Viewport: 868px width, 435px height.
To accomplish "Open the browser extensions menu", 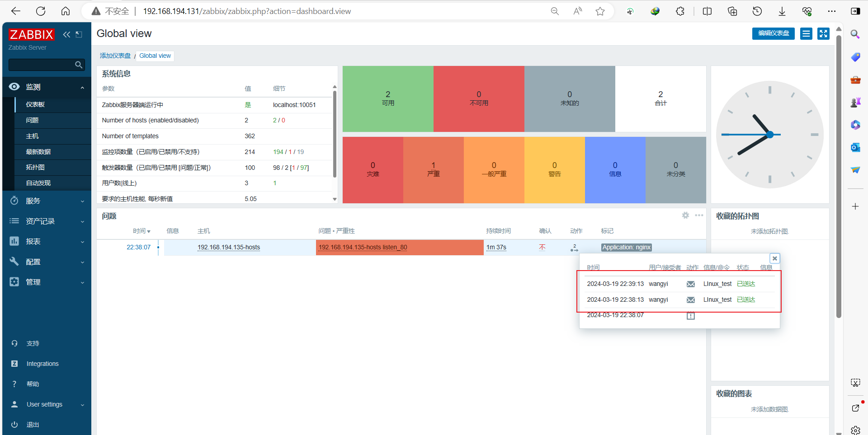I will pyautogui.click(x=680, y=11).
